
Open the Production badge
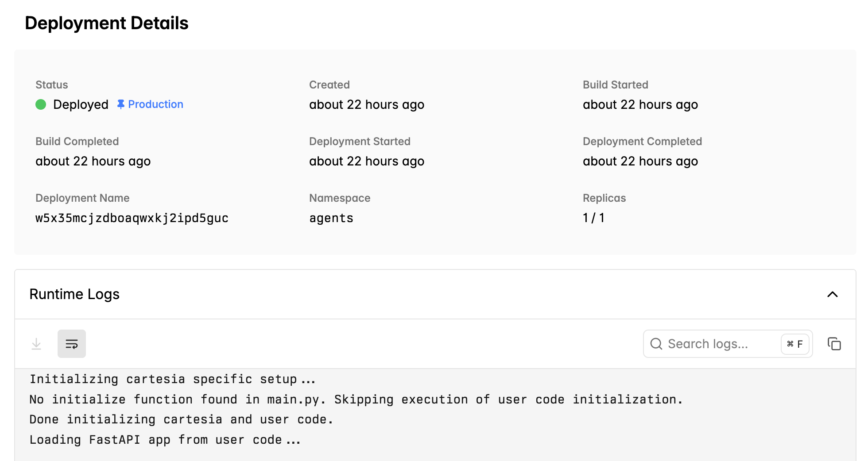(155, 104)
